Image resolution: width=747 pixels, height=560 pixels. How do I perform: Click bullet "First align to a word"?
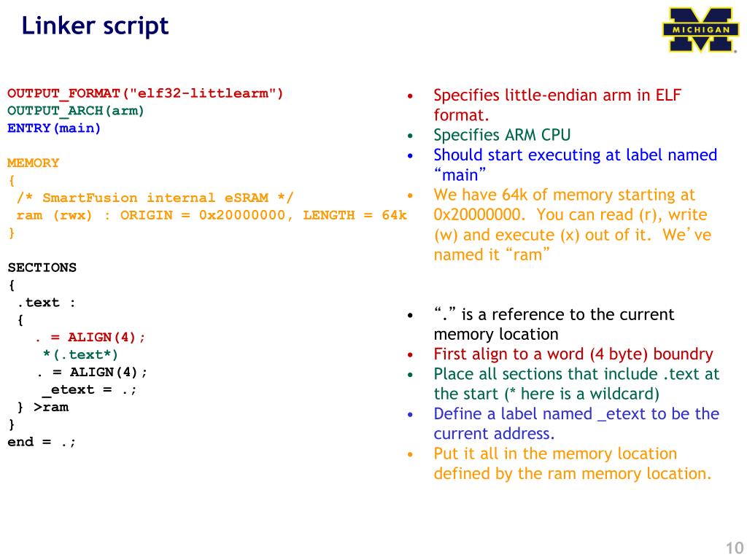pyautogui.click(x=573, y=354)
